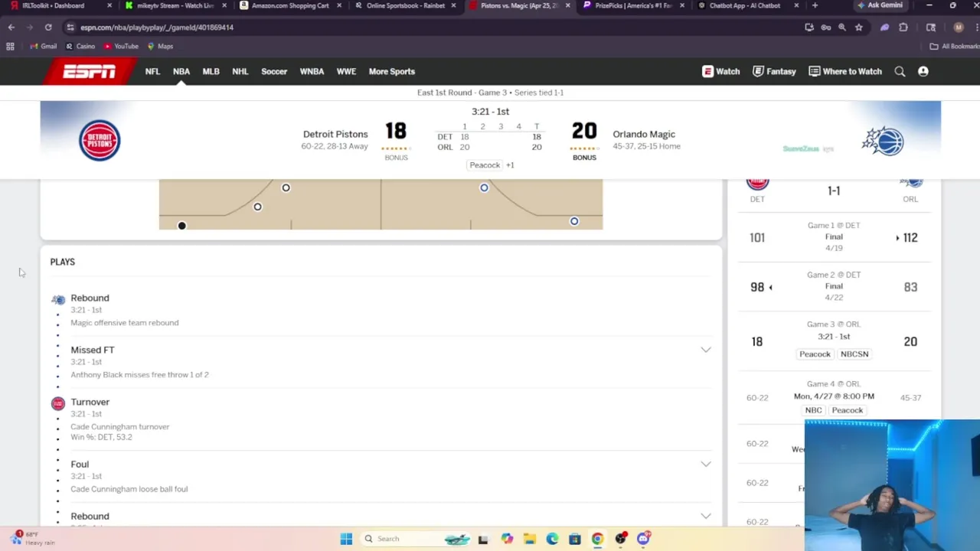Click the browser address bar URL
Screen dimensions: 980x551
(157, 27)
